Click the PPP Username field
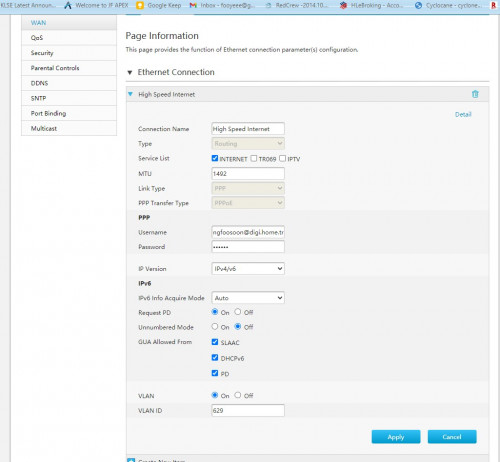Image resolution: width=500 pixels, height=462 pixels. [x=248, y=232]
